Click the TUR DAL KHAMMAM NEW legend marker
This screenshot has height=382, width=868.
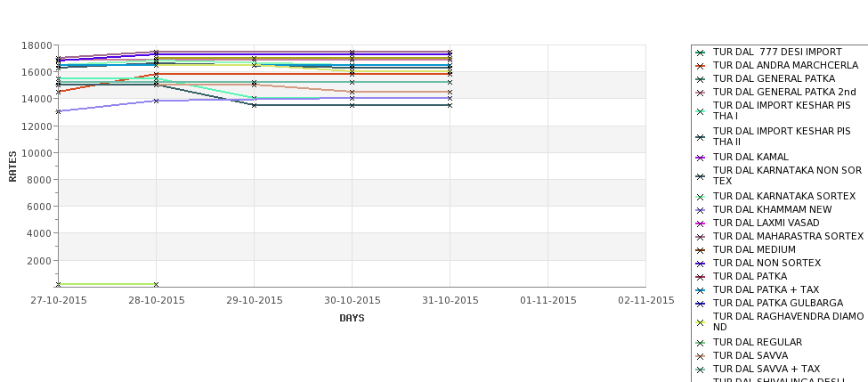click(701, 210)
